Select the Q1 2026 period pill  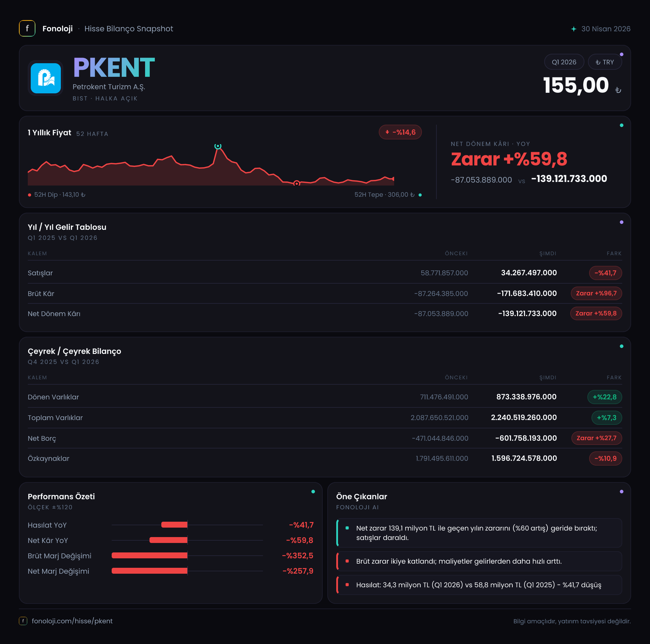pyautogui.click(x=564, y=62)
